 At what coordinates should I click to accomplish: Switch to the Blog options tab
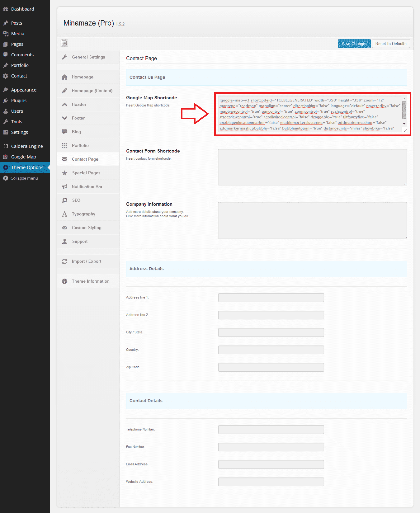coord(76,132)
